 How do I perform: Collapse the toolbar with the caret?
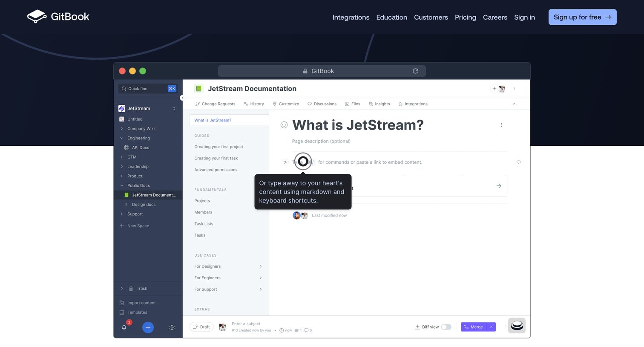(514, 104)
